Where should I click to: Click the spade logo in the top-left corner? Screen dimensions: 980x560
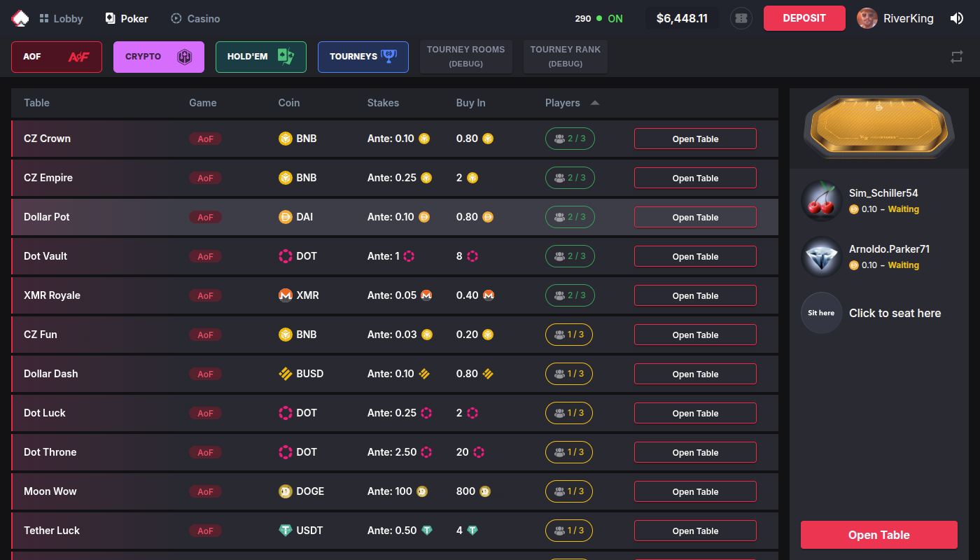20,17
